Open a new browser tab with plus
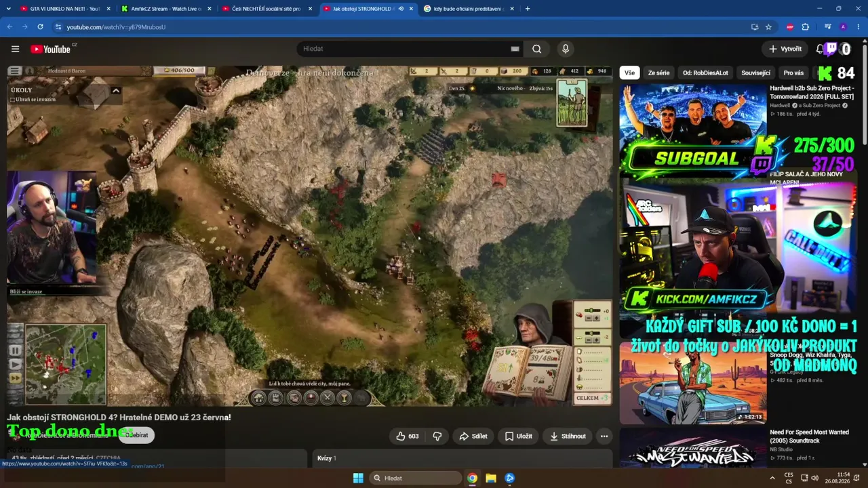This screenshot has width=868, height=488. click(528, 9)
